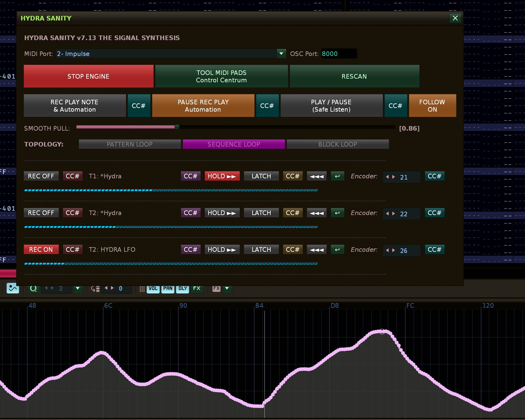Click the SMOOTH PULL slider handle
Screen dimensions: 525x420
pyautogui.click(x=177, y=127)
